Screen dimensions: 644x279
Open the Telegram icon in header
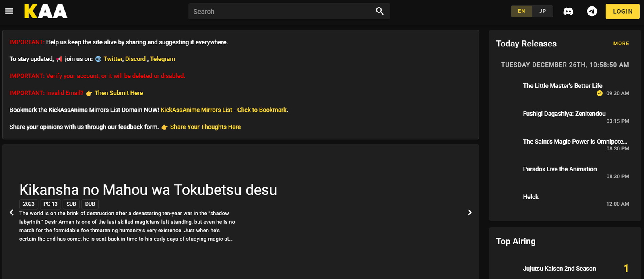click(x=592, y=11)
